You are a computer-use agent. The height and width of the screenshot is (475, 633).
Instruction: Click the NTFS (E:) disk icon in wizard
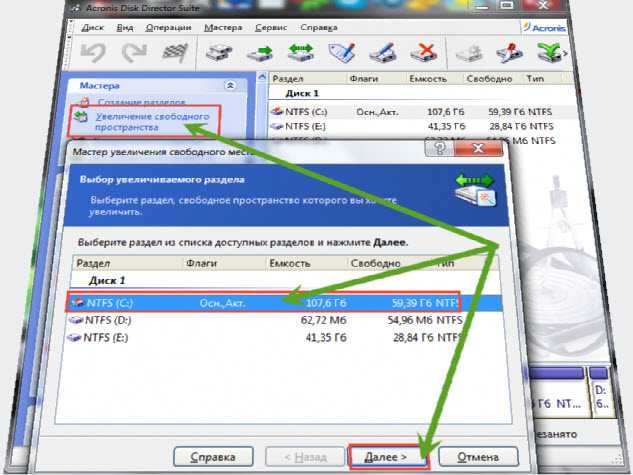[x=74, y=337]
